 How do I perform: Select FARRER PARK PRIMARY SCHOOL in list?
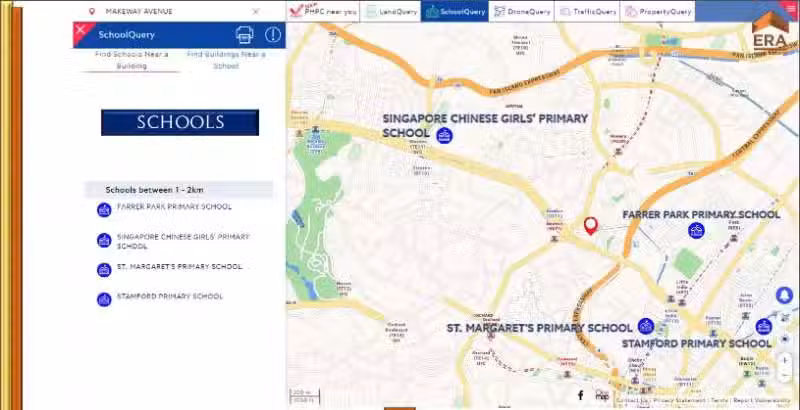174,207
